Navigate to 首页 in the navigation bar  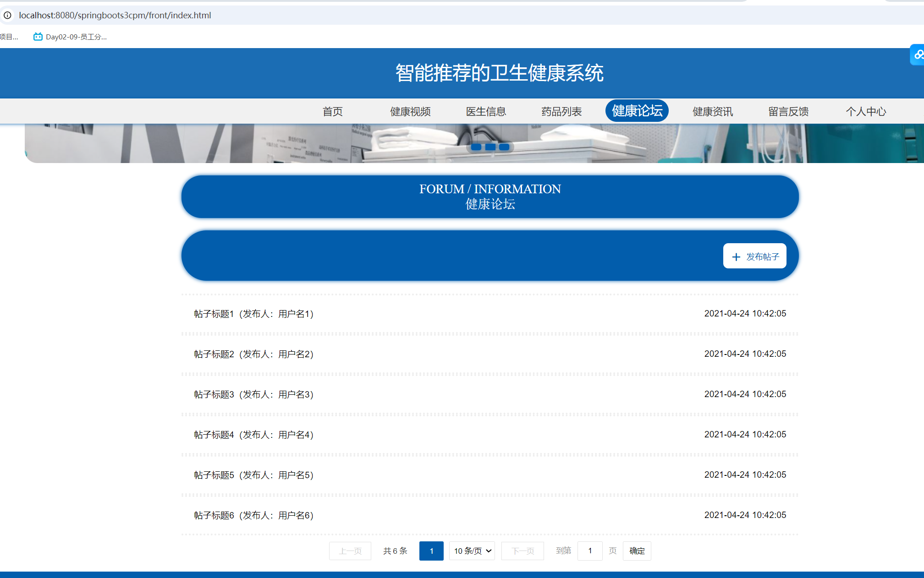[x=333, y=111]
